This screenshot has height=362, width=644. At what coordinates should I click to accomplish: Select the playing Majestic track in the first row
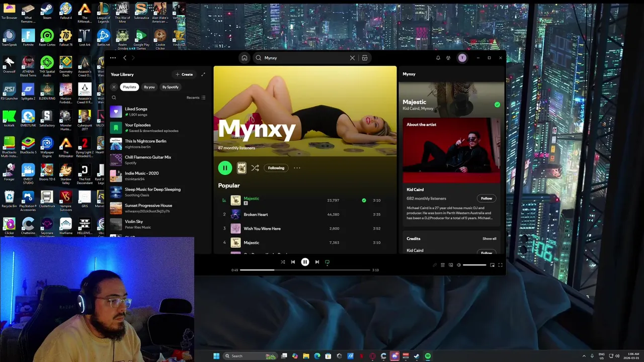pos(305,200)
